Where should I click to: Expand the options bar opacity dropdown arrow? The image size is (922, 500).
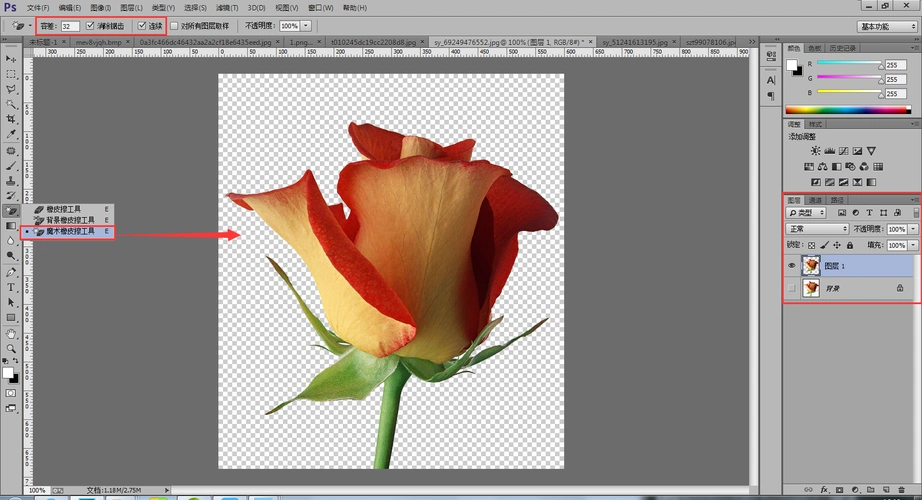[305, 25]
